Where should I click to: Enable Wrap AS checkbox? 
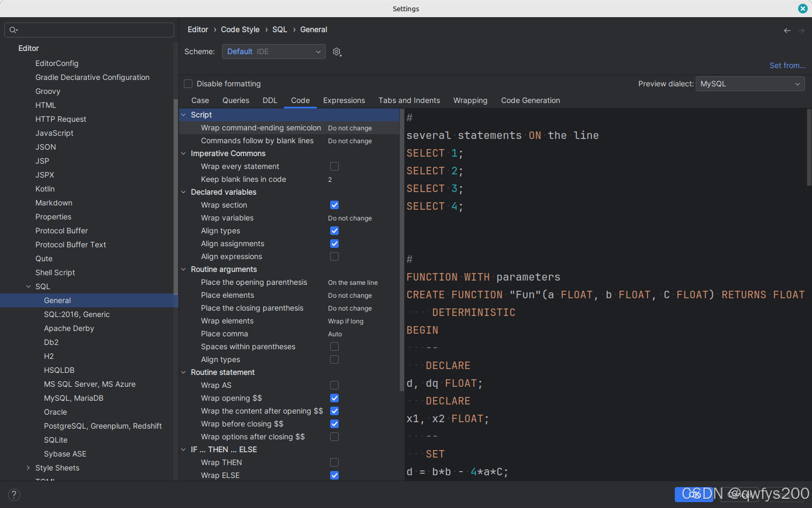pos(334,385)
